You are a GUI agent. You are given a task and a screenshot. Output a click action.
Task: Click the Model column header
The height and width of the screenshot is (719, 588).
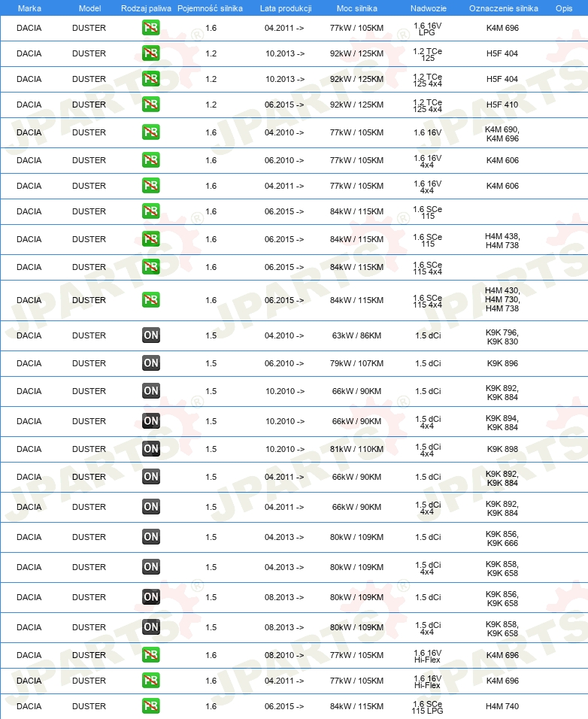(89, 8)
